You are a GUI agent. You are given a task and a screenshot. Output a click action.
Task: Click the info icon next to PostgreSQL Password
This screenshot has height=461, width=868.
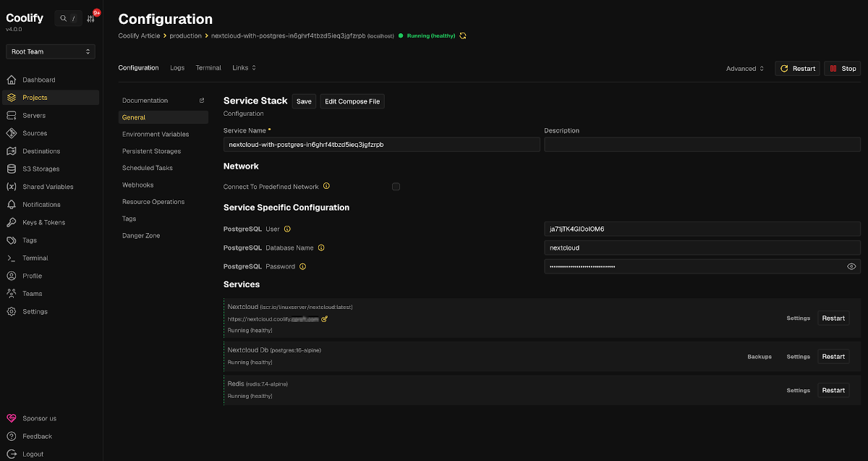coord(302,266)
